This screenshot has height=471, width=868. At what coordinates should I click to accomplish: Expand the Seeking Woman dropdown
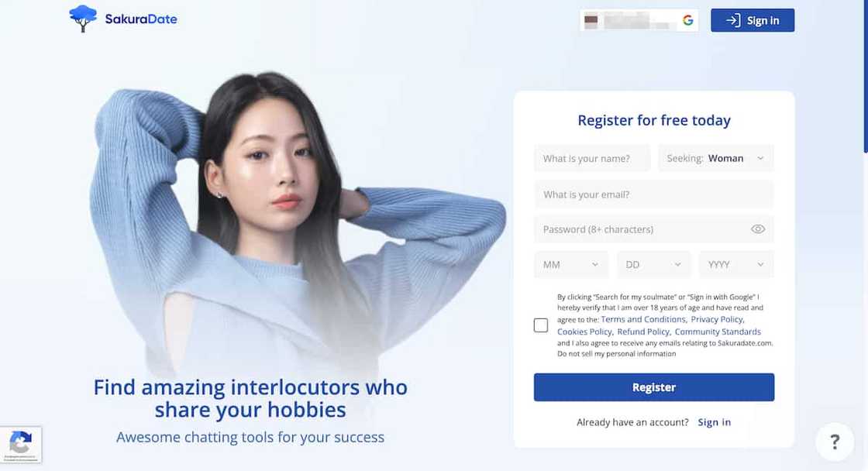tap(716, 158)
